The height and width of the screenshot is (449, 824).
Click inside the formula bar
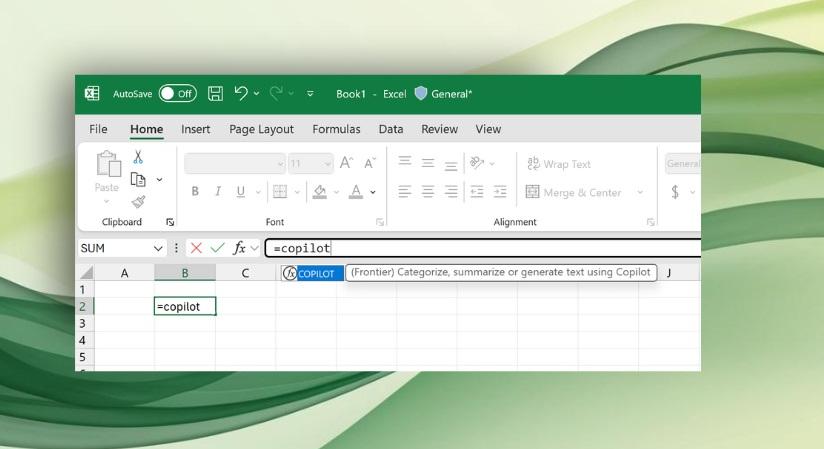(483, 248)
